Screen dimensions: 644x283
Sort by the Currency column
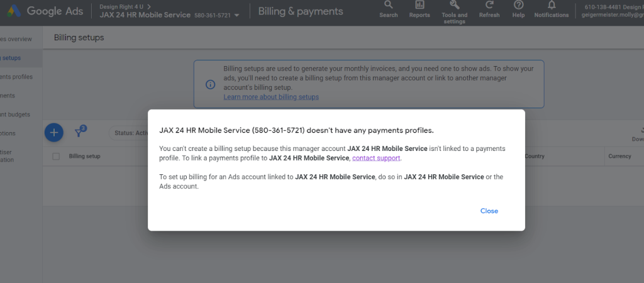click(x=619, y=156)
